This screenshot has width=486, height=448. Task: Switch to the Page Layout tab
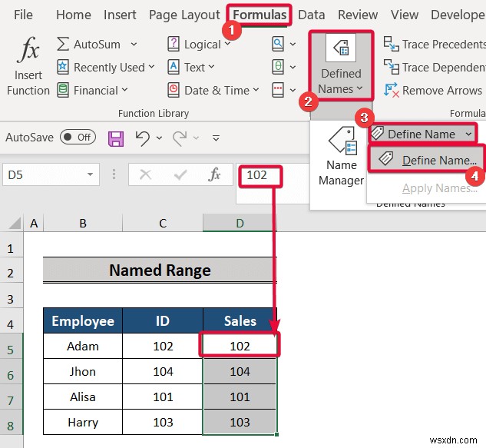tap(184, 15)
